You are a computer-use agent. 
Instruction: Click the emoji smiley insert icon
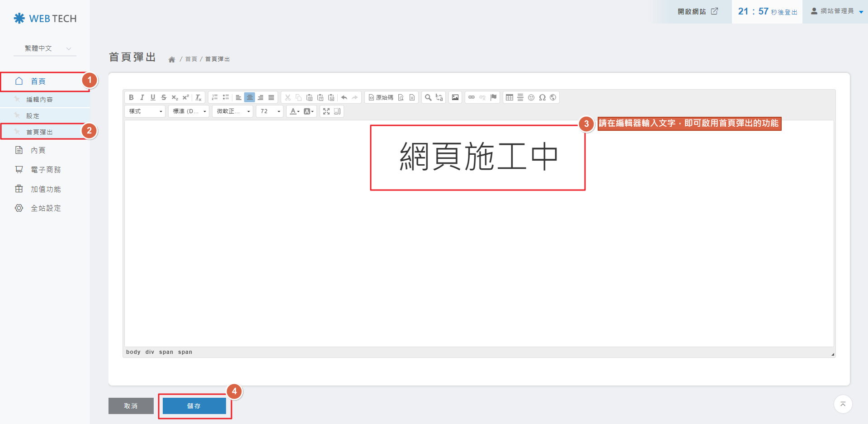(531, 97)
